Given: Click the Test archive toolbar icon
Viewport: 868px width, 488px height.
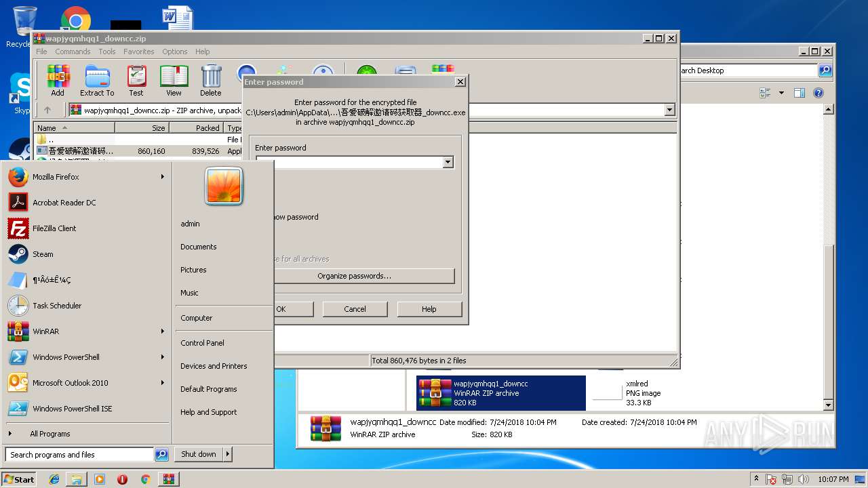Looking at the screenshot, I should coord(136,81).
